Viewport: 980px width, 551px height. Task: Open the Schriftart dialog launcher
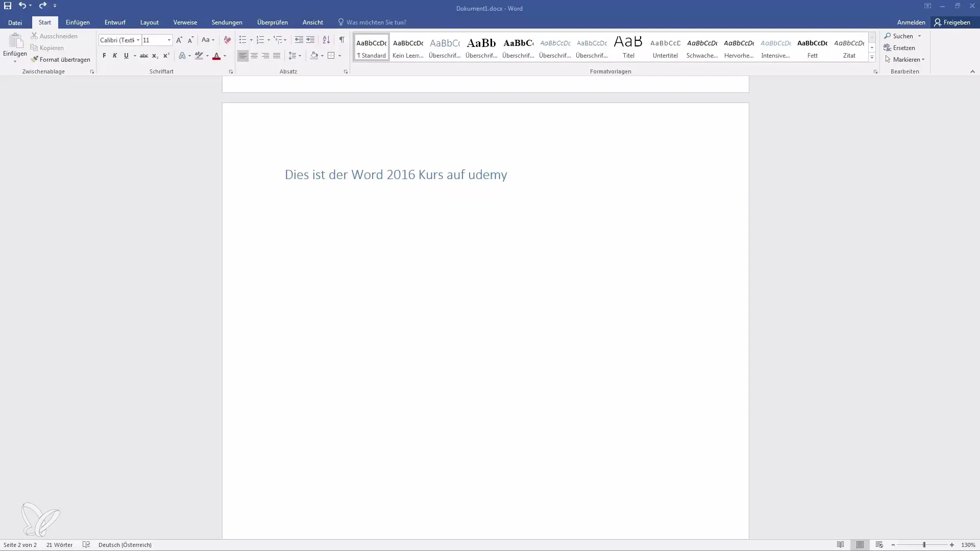[x=231, y=72]
